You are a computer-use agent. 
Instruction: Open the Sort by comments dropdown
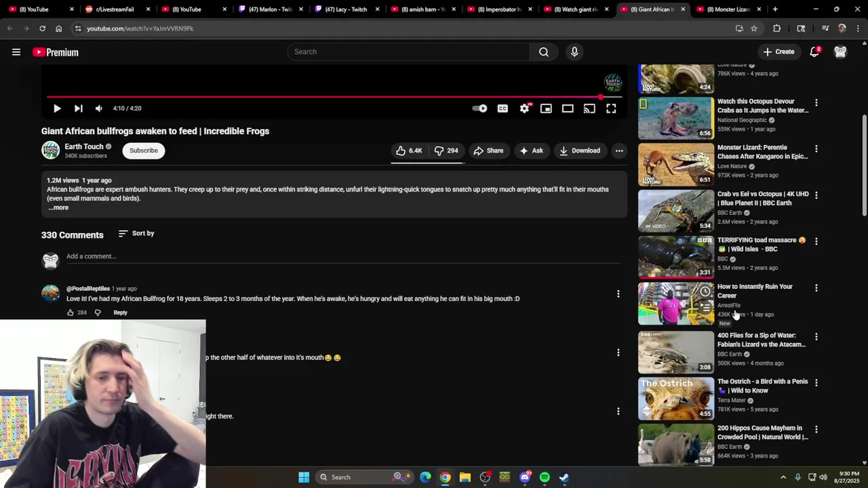pyautogui.click(x=136, y=233)
